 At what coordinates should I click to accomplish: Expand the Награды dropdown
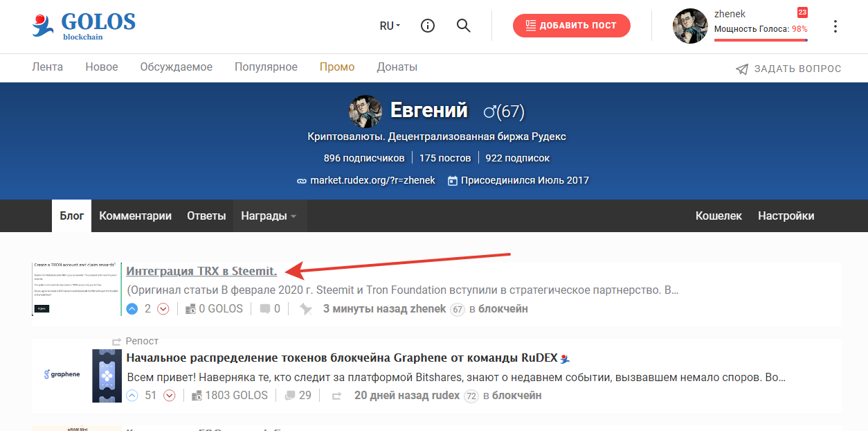pos(270,215)
